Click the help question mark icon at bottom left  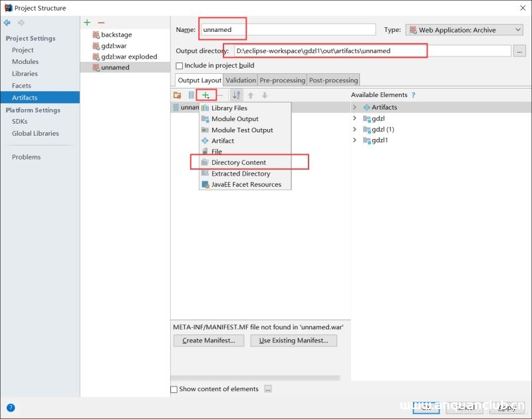click(x=11, y=408)
